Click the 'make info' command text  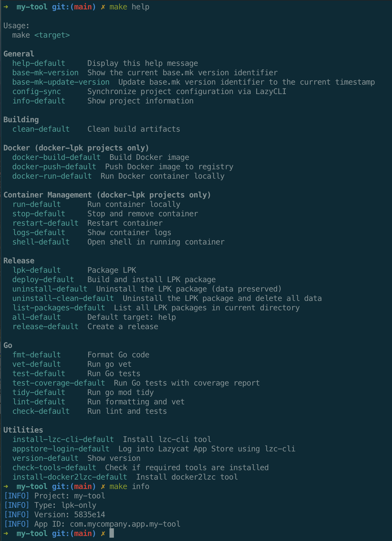click(129, 487)
